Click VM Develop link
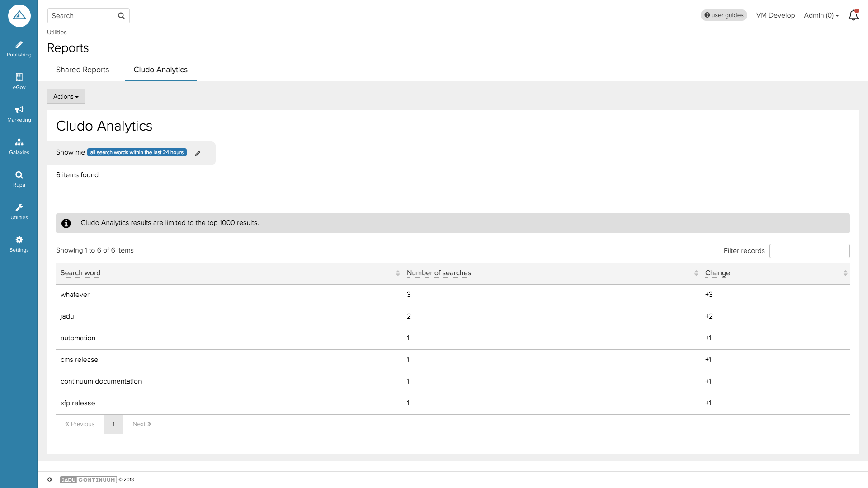 [775, 15]
